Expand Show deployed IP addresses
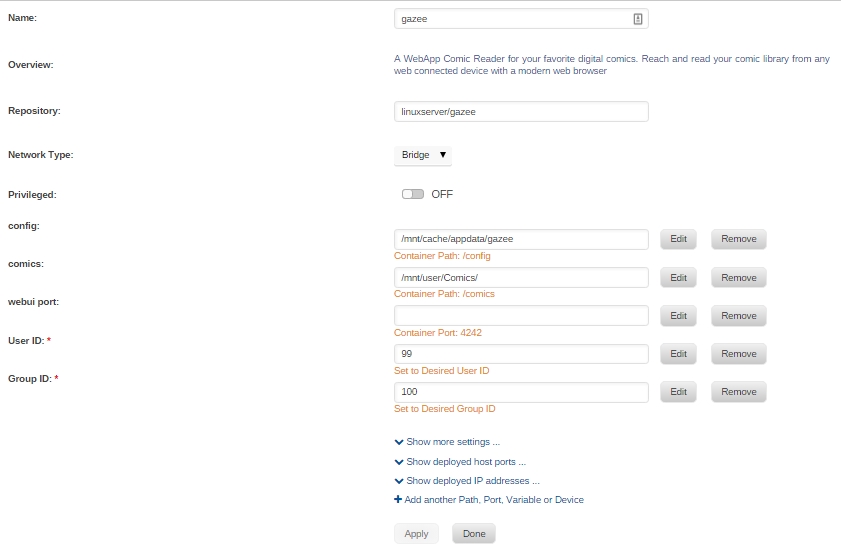 coord(467,481)
